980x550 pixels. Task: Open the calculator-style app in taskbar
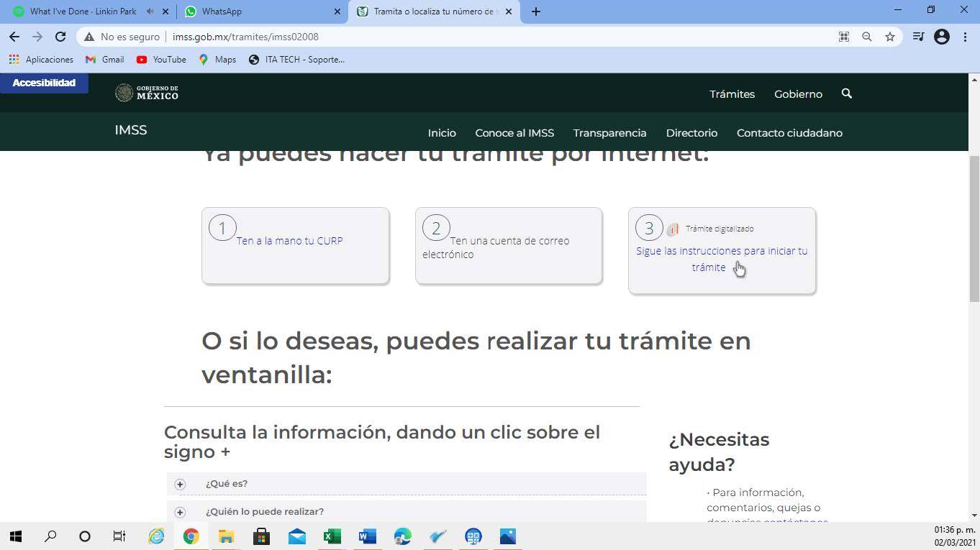473,536
